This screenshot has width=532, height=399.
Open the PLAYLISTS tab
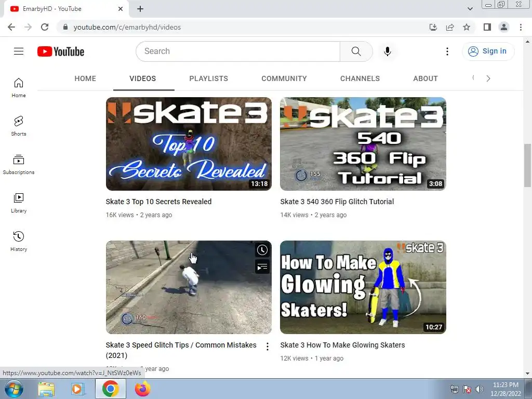click(x=209, y=78)
